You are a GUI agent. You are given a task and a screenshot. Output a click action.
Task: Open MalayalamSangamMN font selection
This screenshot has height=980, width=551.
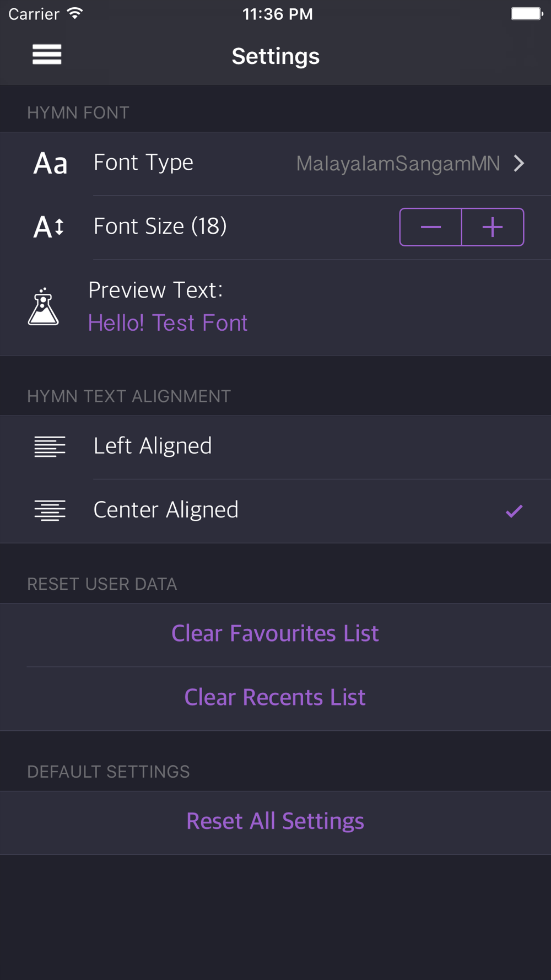[398, 164]
